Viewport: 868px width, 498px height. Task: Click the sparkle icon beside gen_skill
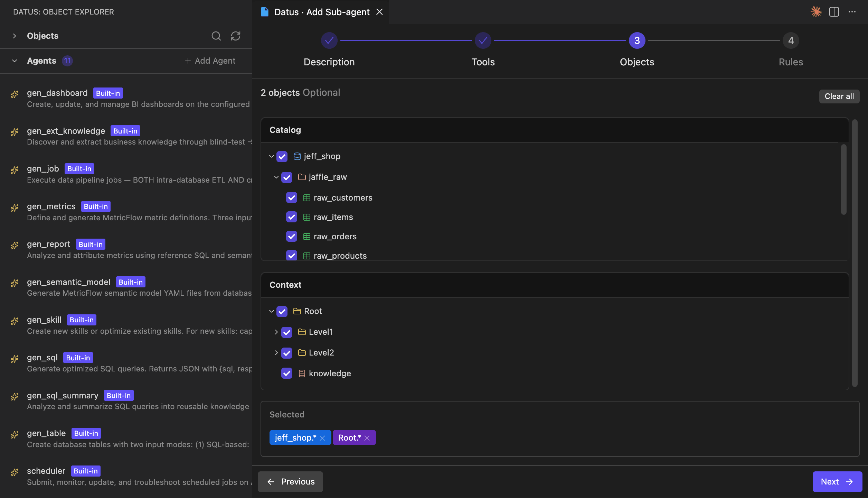pyautogui.click(x=15, y=321)
